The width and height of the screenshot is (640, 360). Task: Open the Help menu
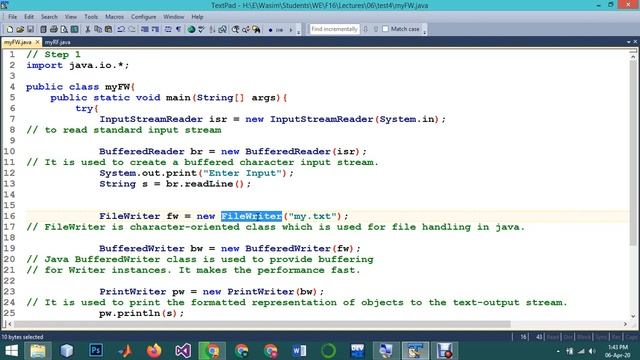197,17
